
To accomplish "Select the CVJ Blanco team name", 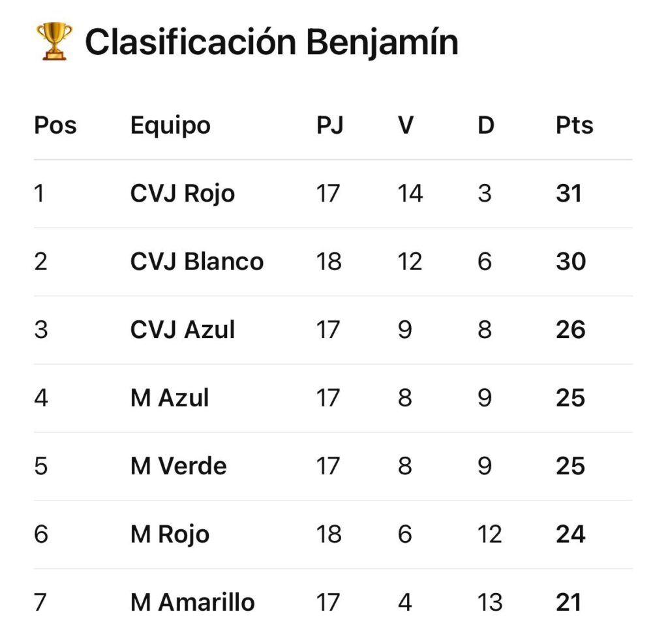I will [x=197, y=261].
